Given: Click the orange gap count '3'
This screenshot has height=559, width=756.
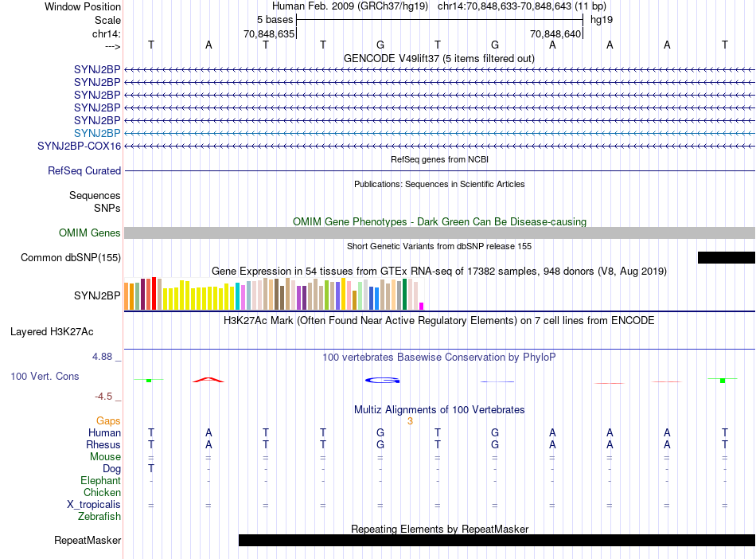Looking at the screenshot, I should pyautogui.click(x=410, y=421).
